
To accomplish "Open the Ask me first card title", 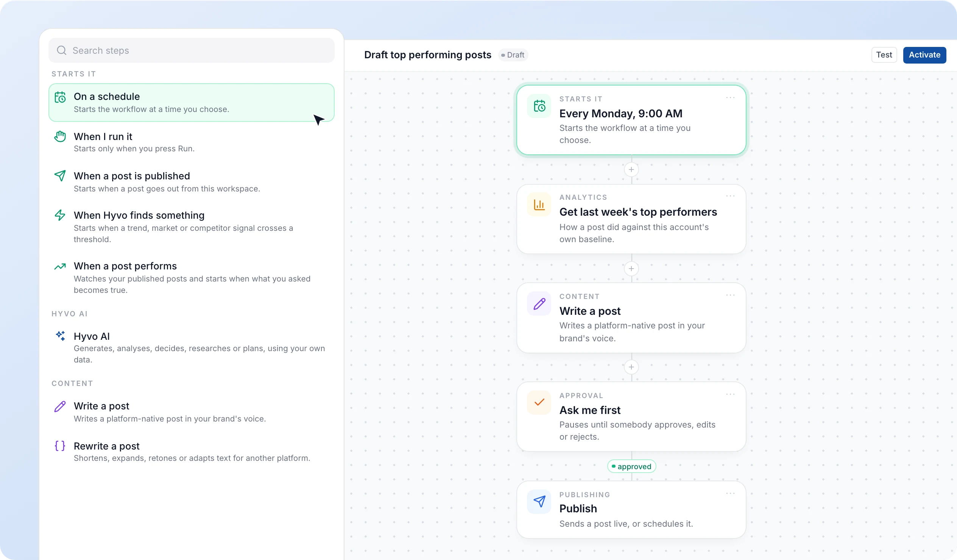I will (x=590, y=410).
